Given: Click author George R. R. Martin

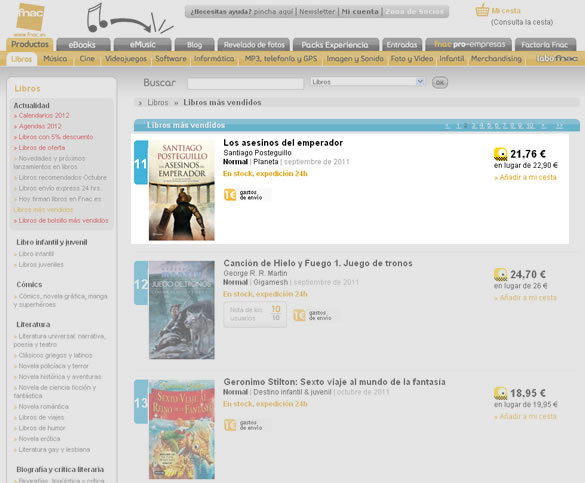Looking at the screenshot, I should point(255,273).
